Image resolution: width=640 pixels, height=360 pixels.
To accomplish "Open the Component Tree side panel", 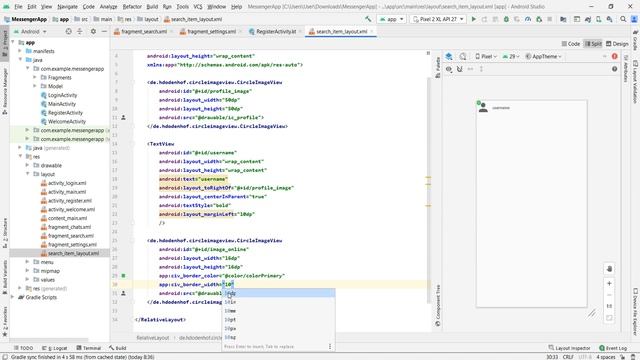I will pos(438,305).
